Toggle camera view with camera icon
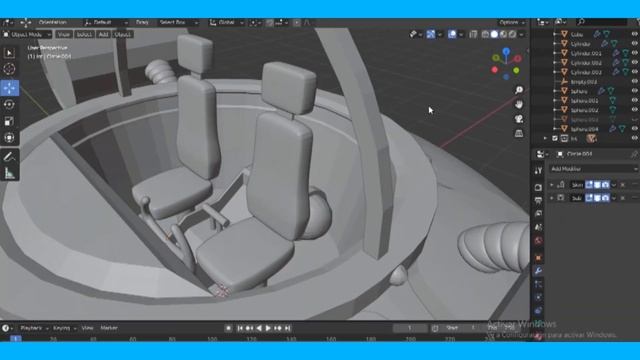 [x=519, y=119]
